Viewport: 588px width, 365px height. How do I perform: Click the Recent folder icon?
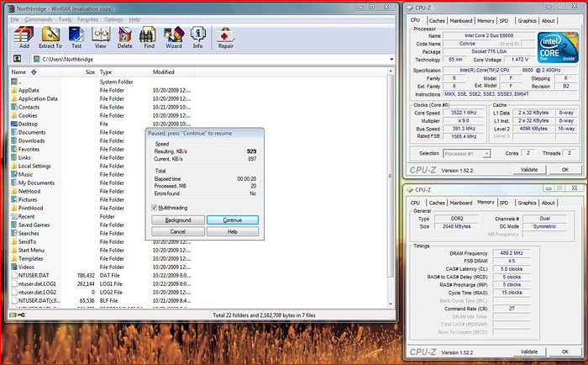pos(14,216)
